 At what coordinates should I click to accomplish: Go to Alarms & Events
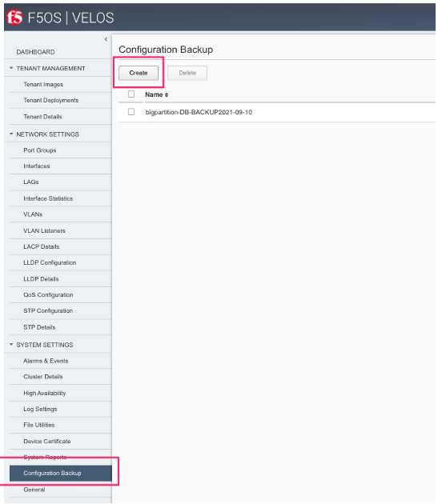[x=46, y=361]
